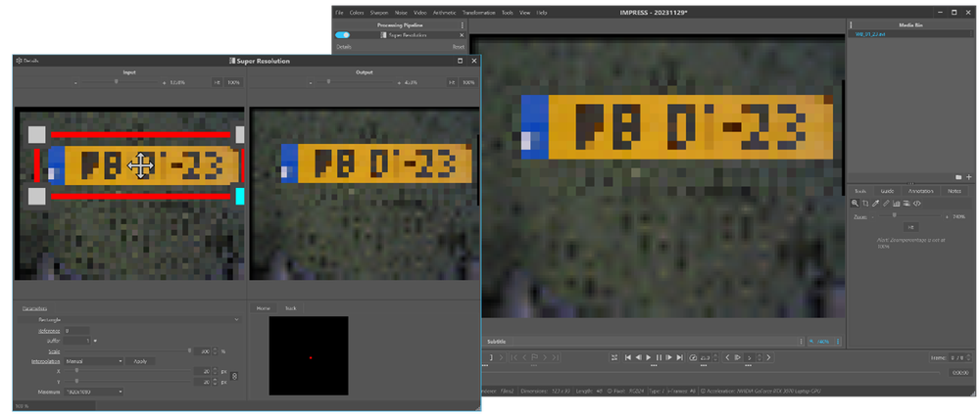The height and width of the screenshot is (417, 980).
Task: Select the Crop tool icon
Action: (865, 203)
